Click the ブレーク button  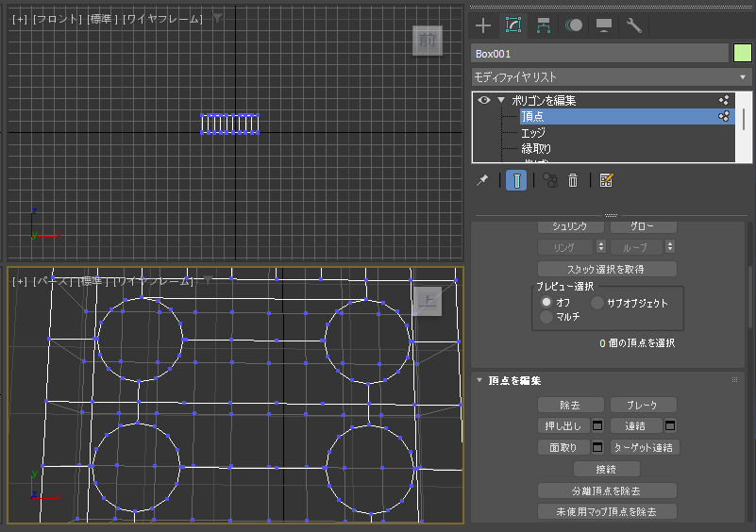pos(643,405)
